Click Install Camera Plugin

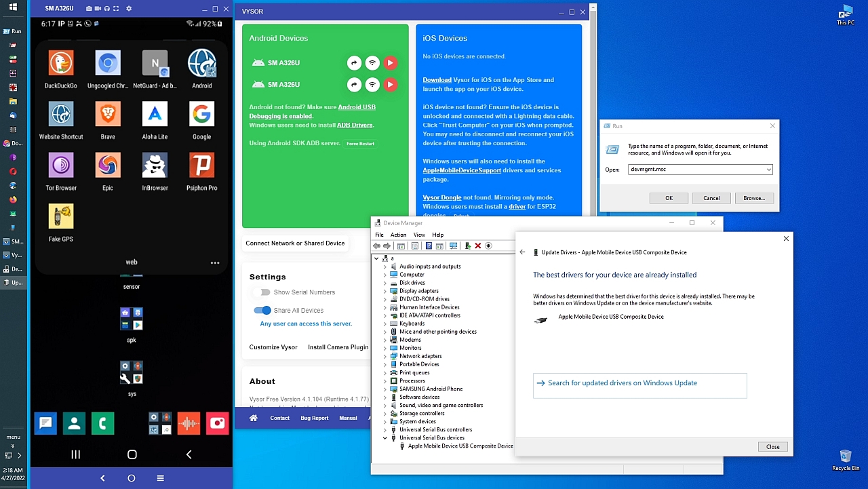338,347
